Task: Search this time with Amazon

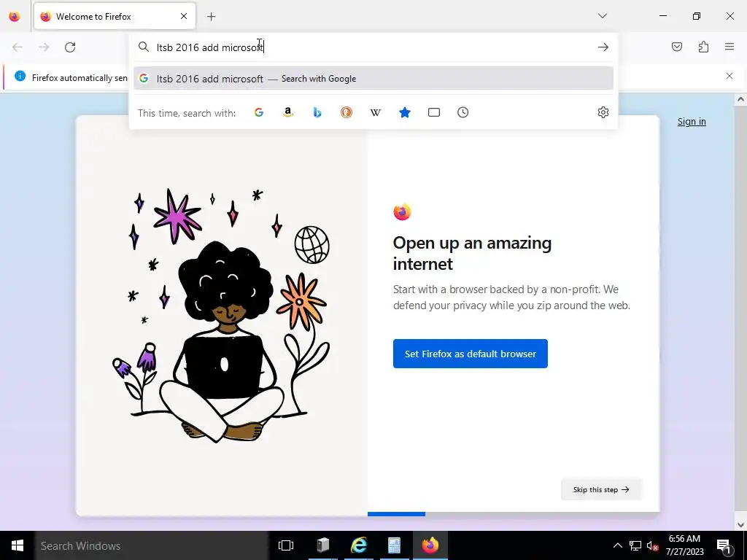Action: tap(287, 112)
